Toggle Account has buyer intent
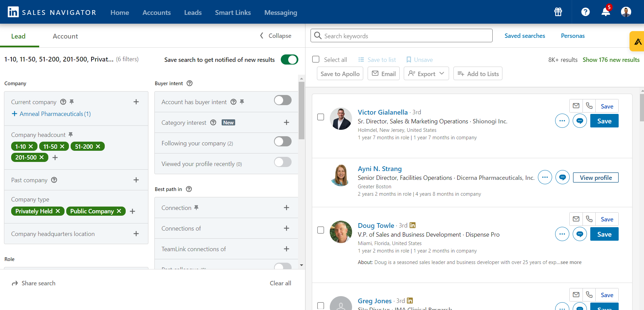The height and width of the screenshot is (310, 644). point(283,100)
